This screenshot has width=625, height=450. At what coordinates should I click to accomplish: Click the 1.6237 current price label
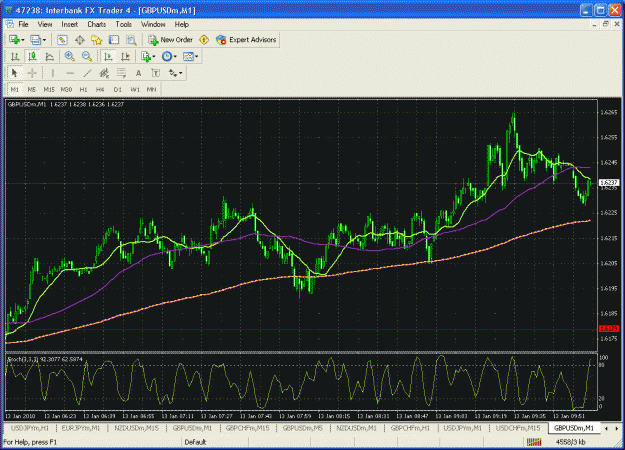[609, 183]
